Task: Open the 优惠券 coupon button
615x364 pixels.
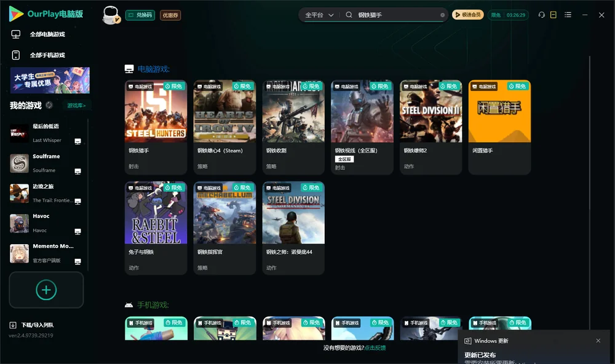Action: [170, 15]
